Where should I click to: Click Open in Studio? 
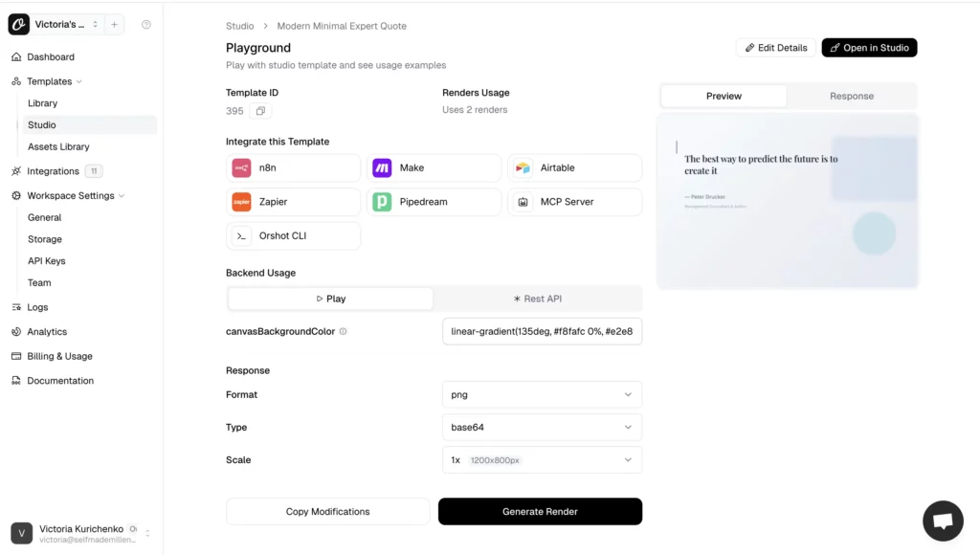pos(868,47)
